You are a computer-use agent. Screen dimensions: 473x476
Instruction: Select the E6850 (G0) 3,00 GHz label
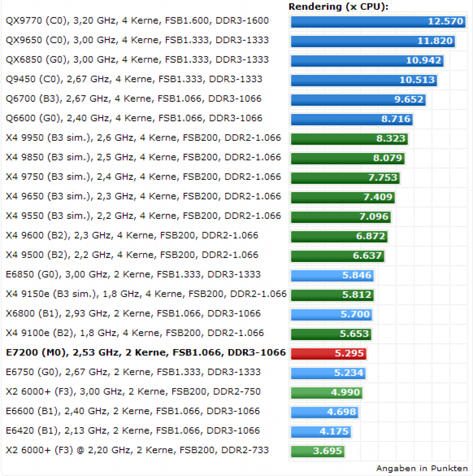coord(133,275)
